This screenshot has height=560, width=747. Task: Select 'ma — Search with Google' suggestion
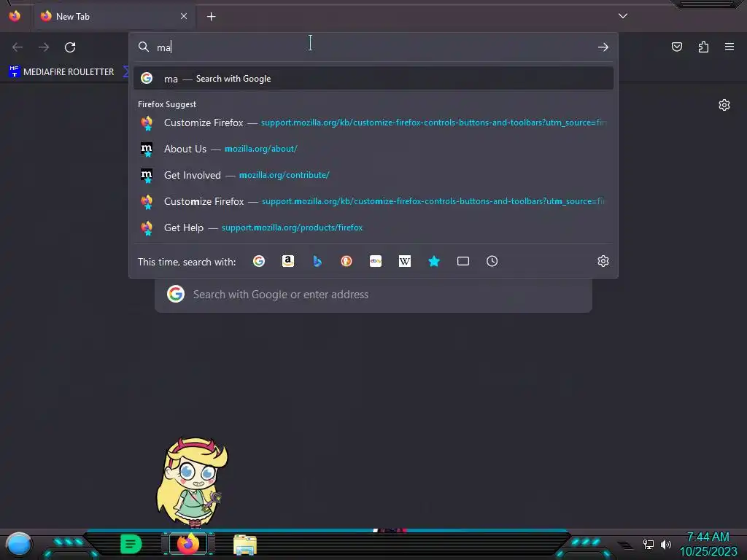pyautogui.click(x=373, y=79)
